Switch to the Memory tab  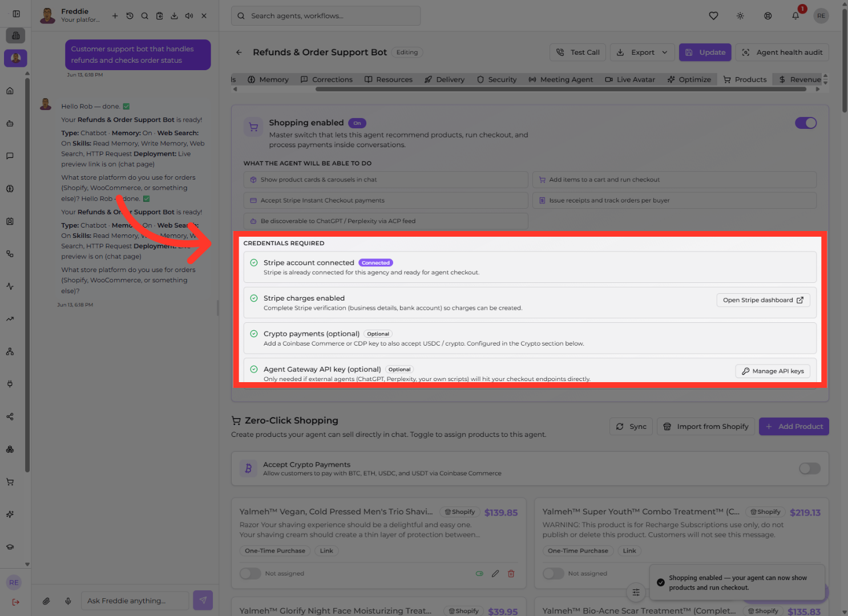268,80
